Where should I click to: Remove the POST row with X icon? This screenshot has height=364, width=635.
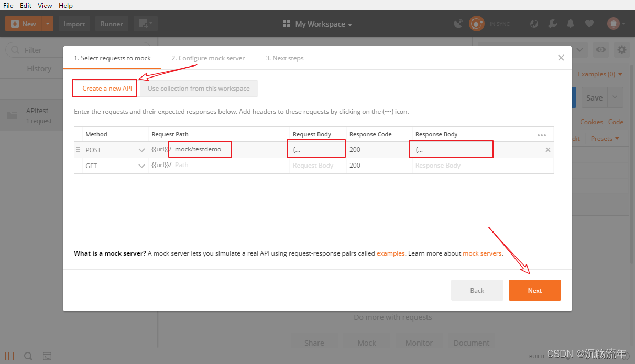(548, 150)
